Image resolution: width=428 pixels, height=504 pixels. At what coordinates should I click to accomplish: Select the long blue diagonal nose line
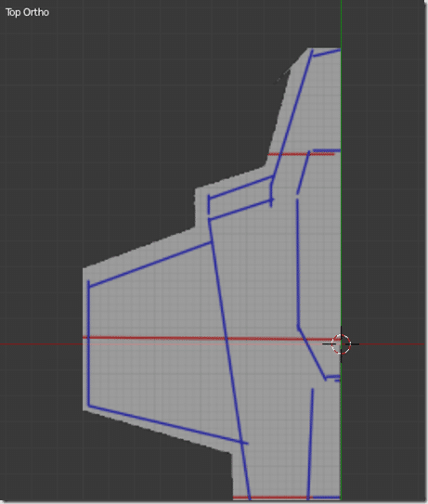[x=292, y=113]
